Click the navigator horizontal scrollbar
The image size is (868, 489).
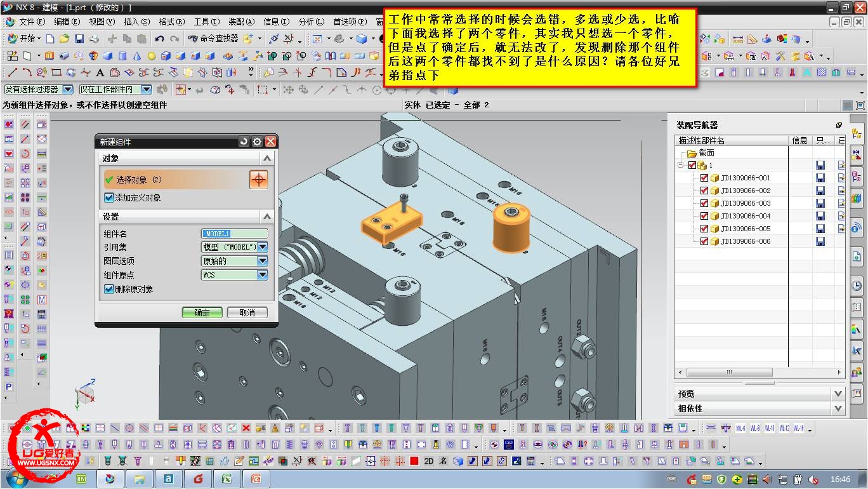tap(730, 373)
